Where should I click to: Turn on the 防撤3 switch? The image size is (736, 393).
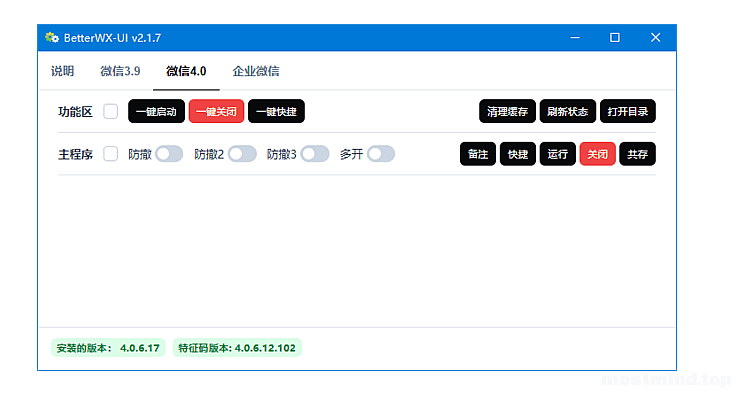point(315,154)
